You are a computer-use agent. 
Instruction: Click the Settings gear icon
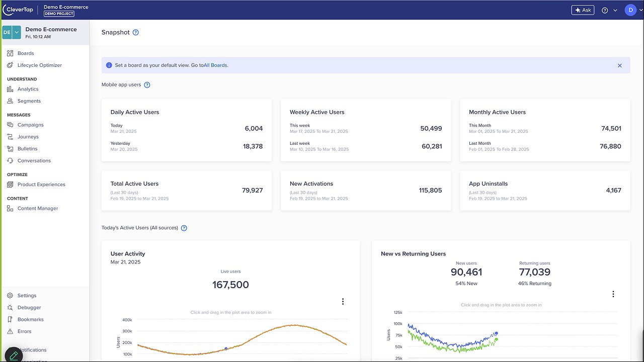point(10,296)
